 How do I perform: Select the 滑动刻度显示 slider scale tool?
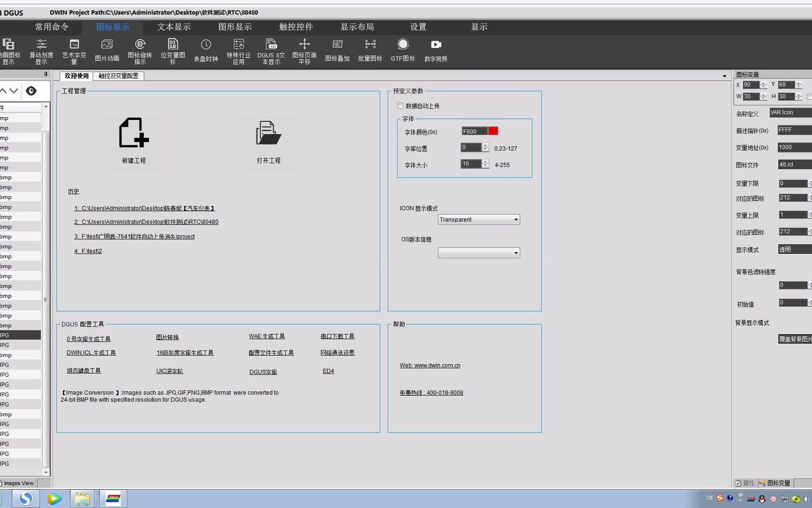click(41, 52)
